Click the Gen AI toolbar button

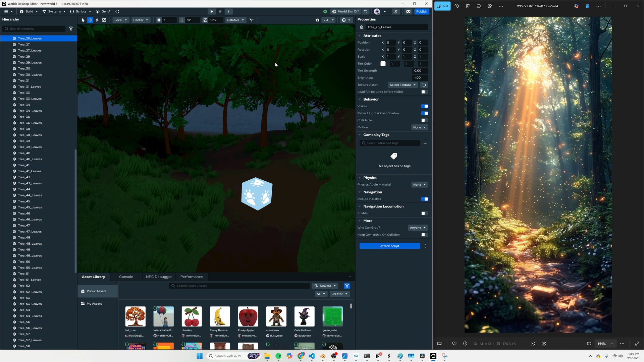pos(103,11)
